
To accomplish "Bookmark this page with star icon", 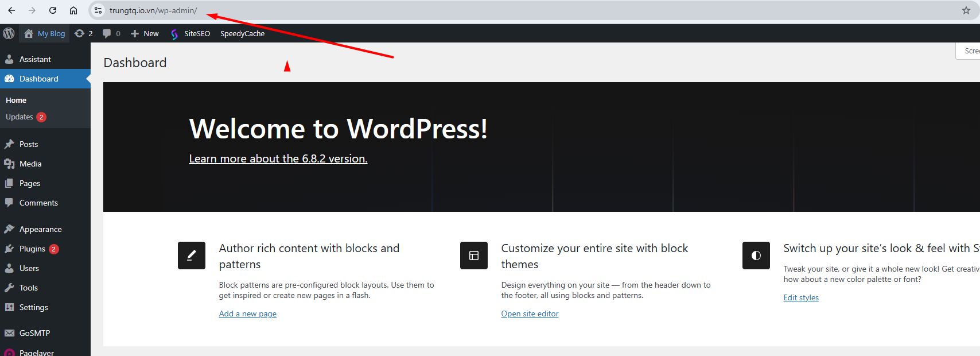I will coord(966,10).
